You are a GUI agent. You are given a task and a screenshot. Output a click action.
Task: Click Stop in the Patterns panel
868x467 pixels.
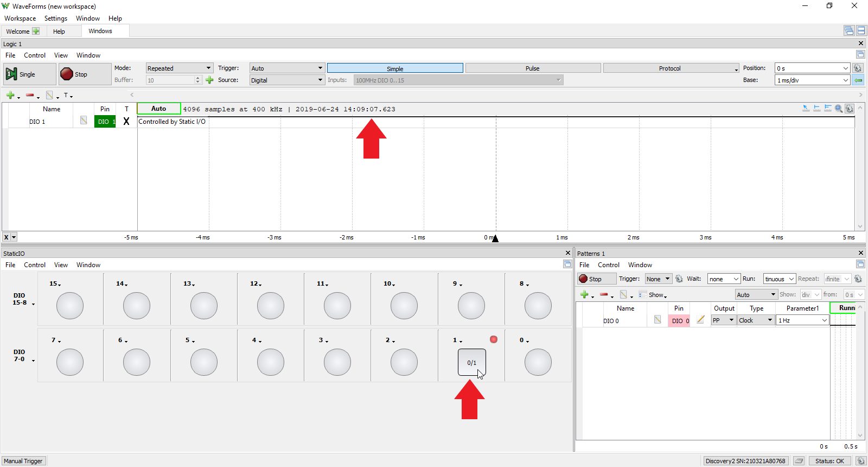click(596, 279)
